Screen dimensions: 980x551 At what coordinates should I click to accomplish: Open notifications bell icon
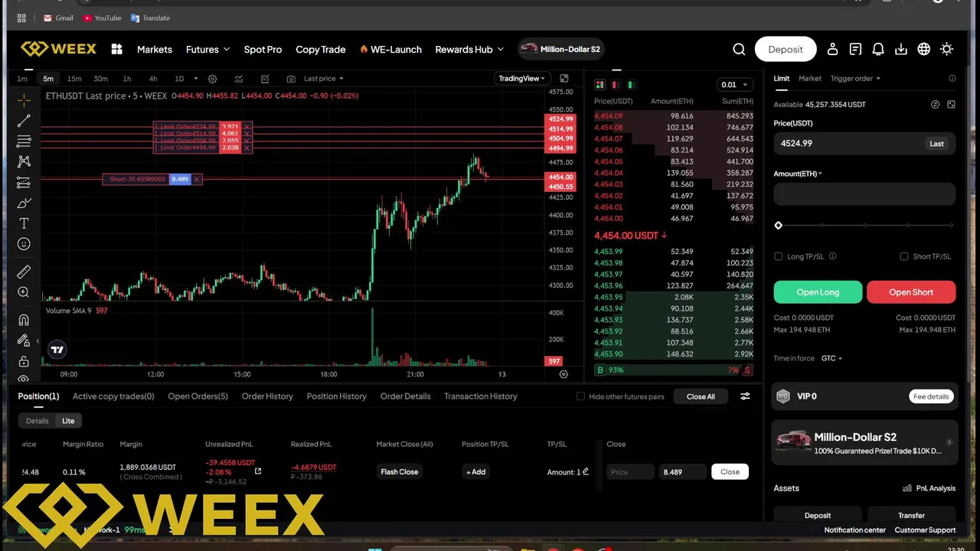click(x=878, y=49)
